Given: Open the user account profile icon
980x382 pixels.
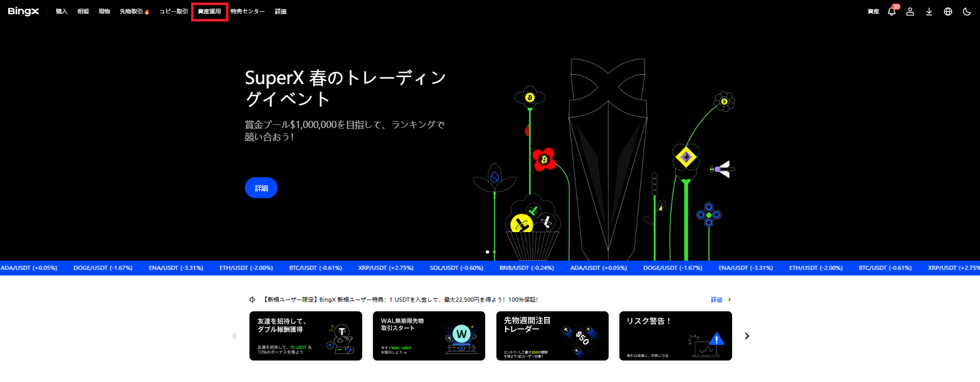Looking at the screenshot, I should (910, 12).
